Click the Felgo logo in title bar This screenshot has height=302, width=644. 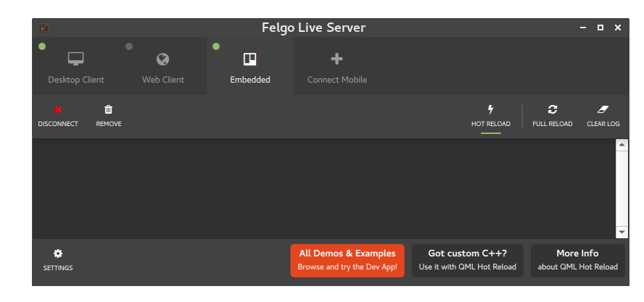coord(44,28)
